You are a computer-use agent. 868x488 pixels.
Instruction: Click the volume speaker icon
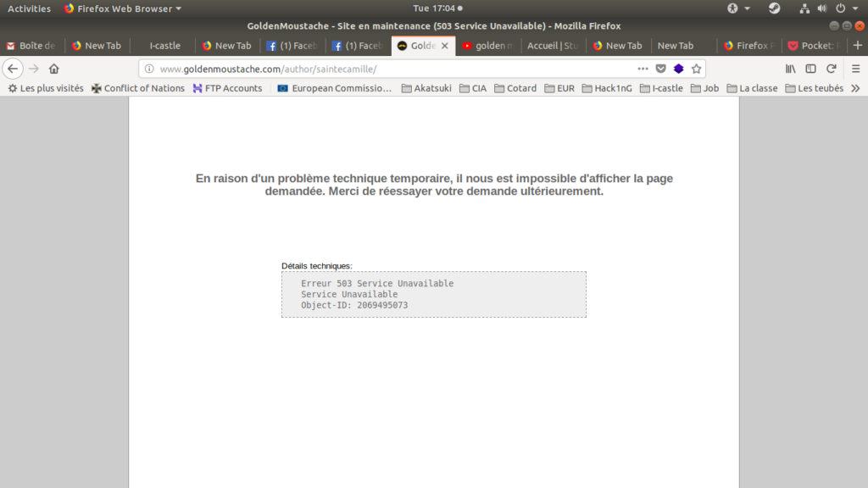click(x=822, y=8)
